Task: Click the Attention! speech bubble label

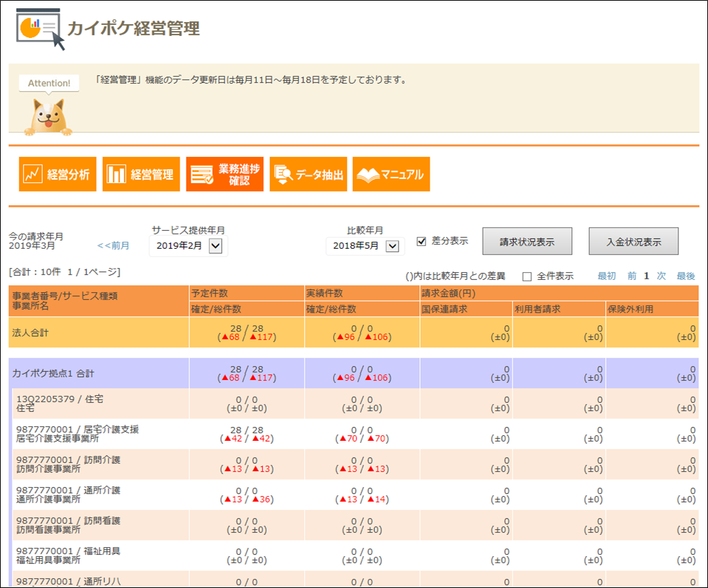Action: [49, 83]
